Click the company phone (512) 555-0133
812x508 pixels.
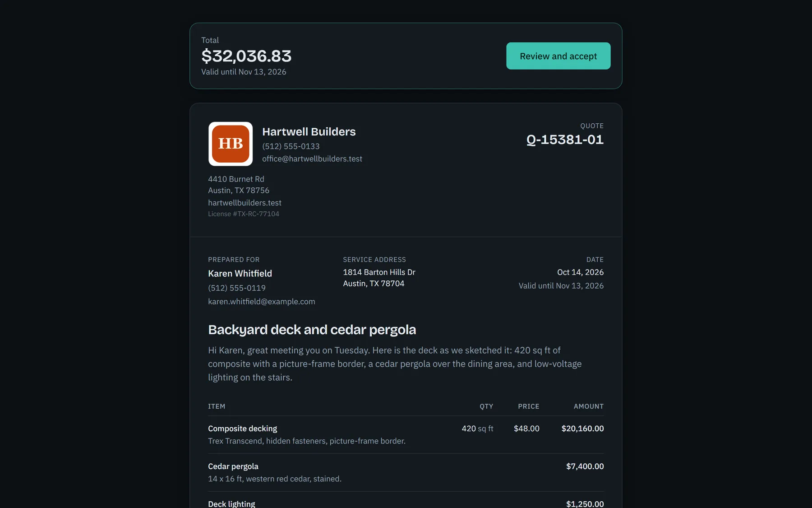(x=291, y=146)
